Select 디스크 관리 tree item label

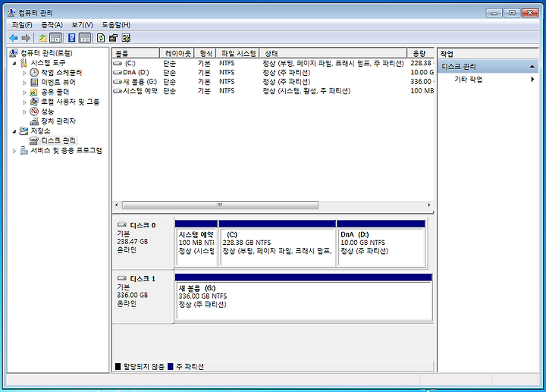[x=58, y=140]
